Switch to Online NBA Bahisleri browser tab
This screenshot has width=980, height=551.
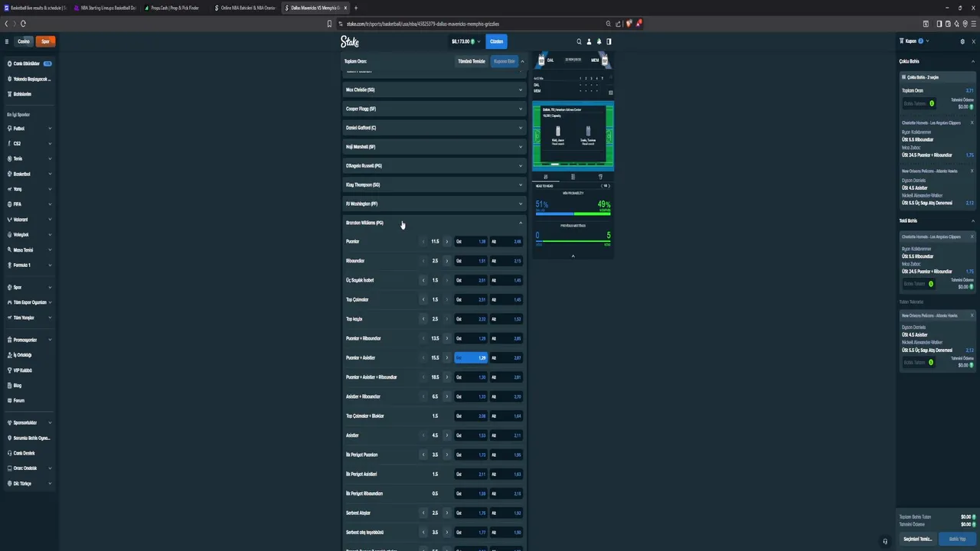247,8
